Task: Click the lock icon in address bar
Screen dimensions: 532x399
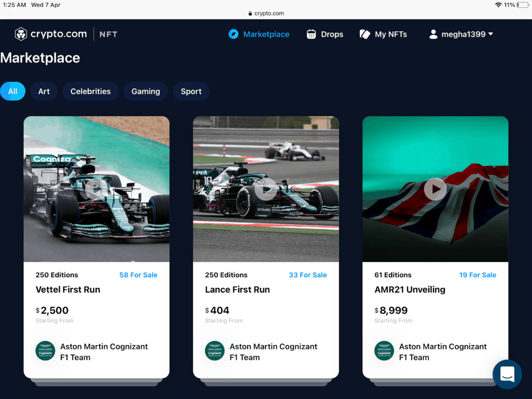Action: pyautogui.click(x=250, y=13)
